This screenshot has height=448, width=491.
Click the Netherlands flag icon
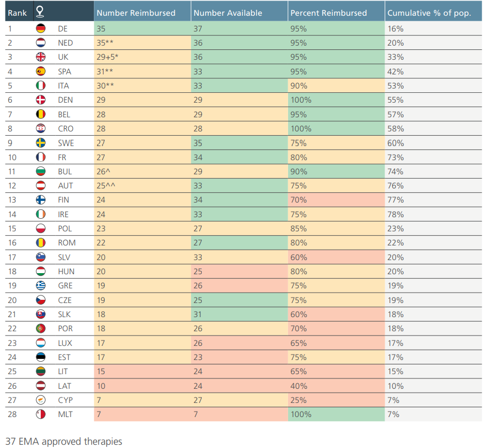[x=41, y=43]
